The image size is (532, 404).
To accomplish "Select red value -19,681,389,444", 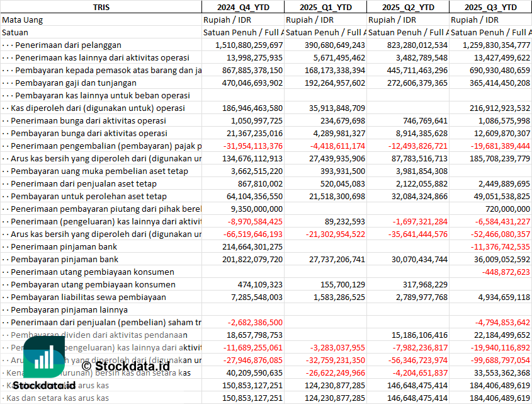I will click(501, 146).
